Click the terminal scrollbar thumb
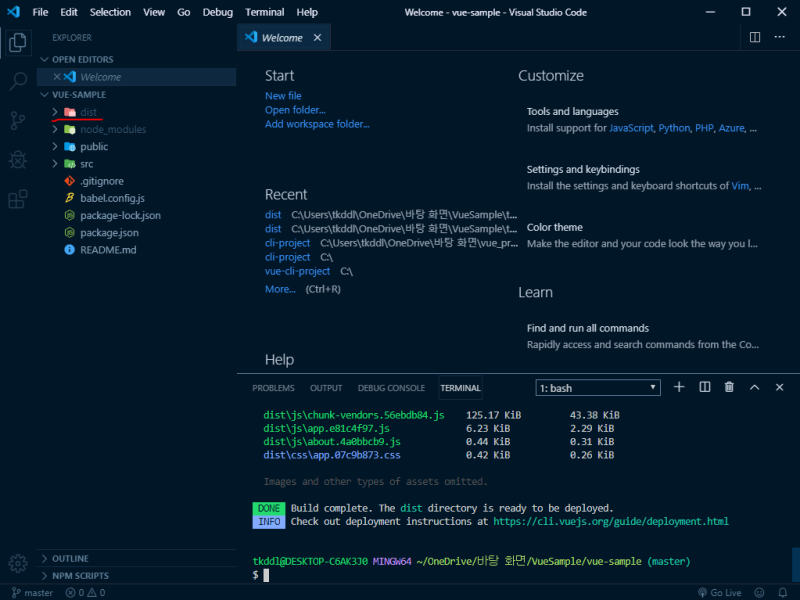The height and width of the screenshot is (600, 800). click(x=795, y=565)
